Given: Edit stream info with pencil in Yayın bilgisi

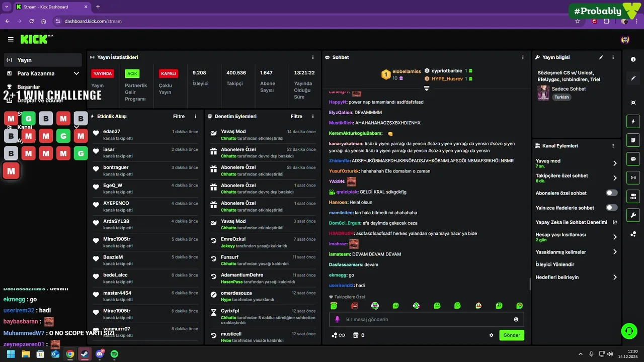Looking at the screenshot, I should 601,57.
